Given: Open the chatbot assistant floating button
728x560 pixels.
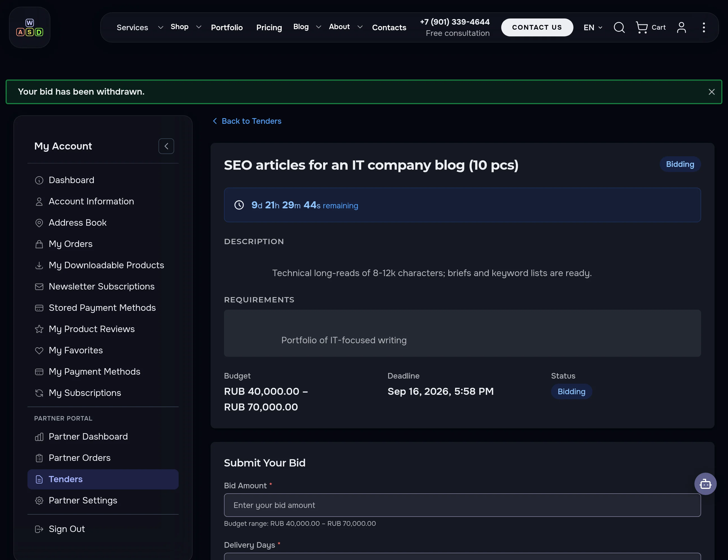Looking at the screenshot, I should point(705,484).
